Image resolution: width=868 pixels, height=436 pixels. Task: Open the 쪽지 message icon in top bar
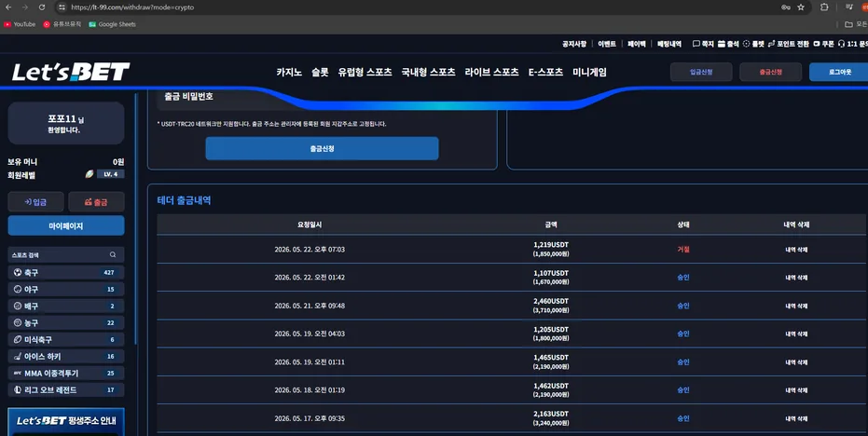[696, 44]
